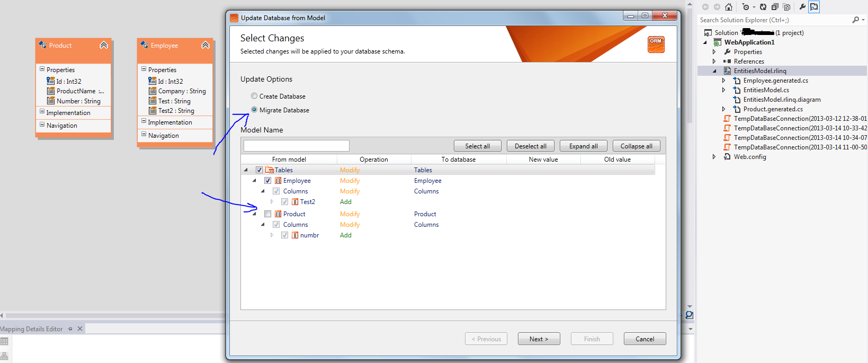868x363 pixels.
Task: Click the Model Name filter text field
Action: [297, 146]
